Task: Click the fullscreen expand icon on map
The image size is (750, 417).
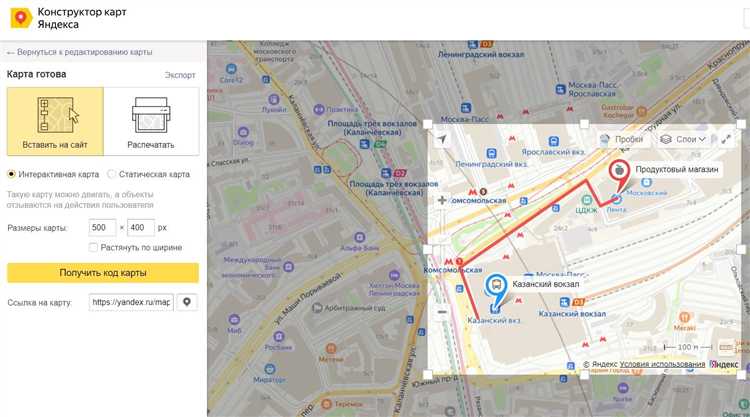Action: [726, 139]
